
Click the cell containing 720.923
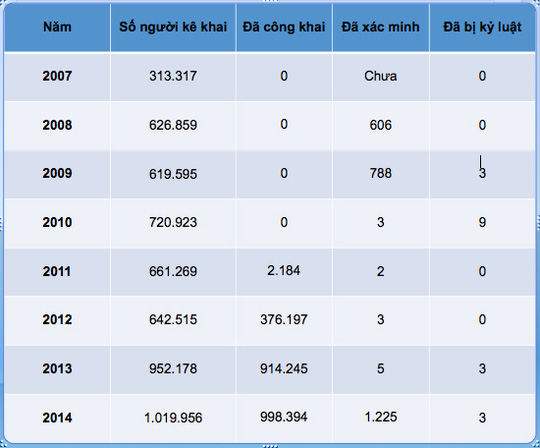173,223
